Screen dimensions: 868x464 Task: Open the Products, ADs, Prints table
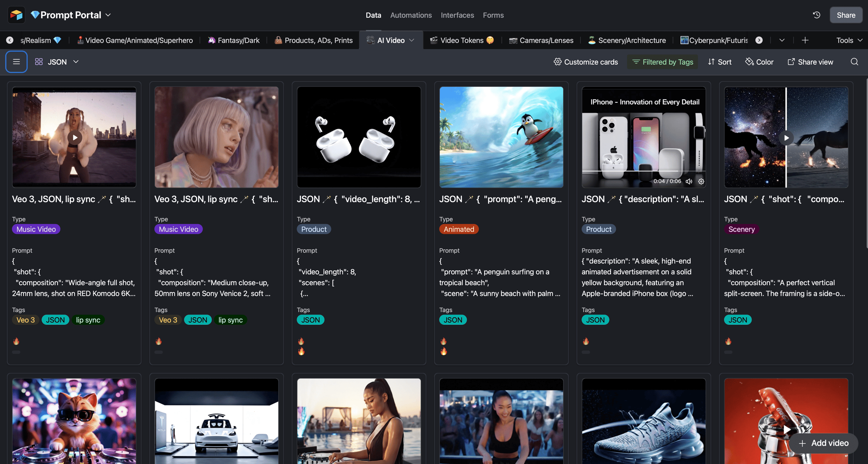tap(314, 40)
